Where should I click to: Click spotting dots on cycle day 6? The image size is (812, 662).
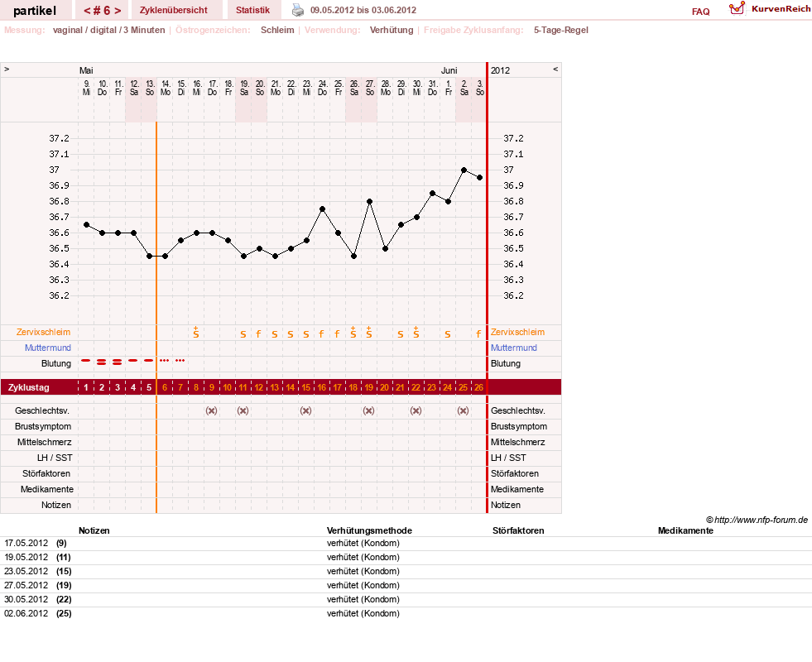pos(164,360)
